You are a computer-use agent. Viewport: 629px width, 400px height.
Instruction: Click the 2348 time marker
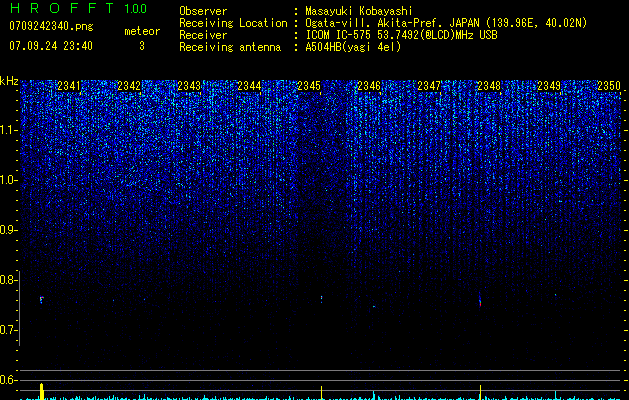(489, 86)
